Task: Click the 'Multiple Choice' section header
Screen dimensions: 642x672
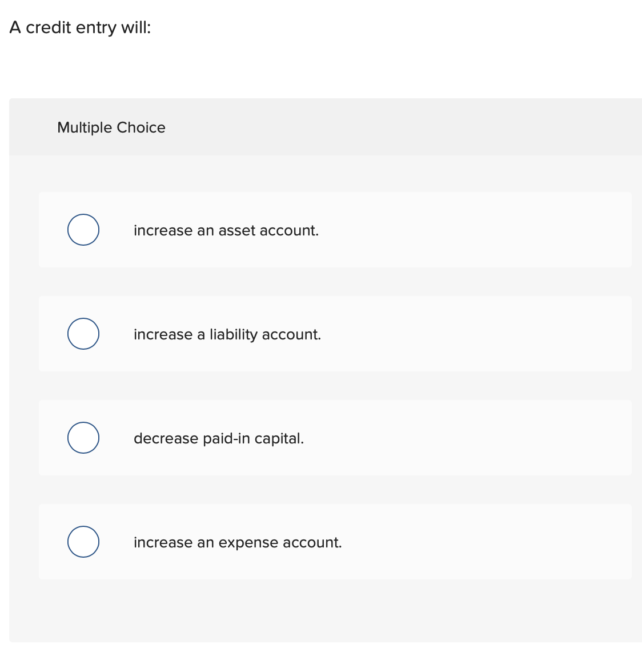Action: pyautogui.click(x=111, y=127)
